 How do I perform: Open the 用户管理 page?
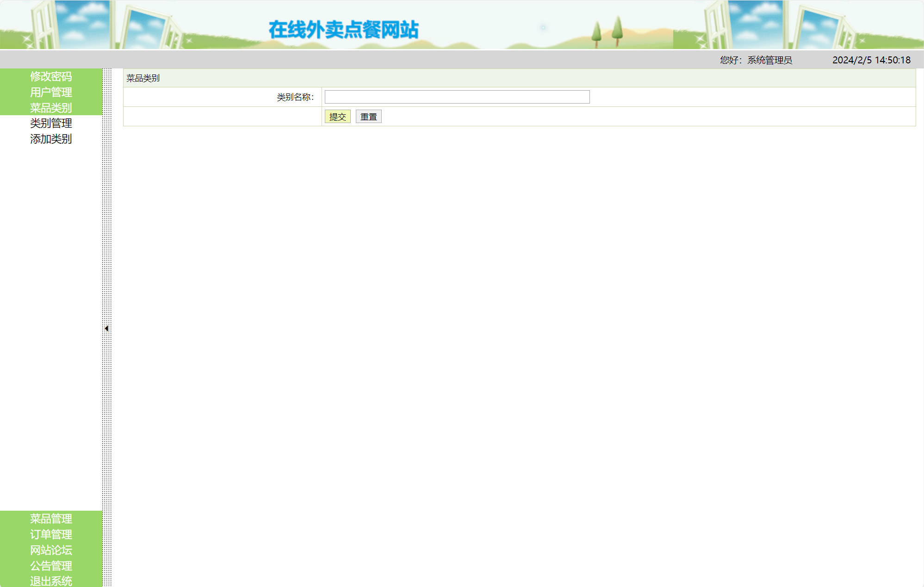point(51,93)
